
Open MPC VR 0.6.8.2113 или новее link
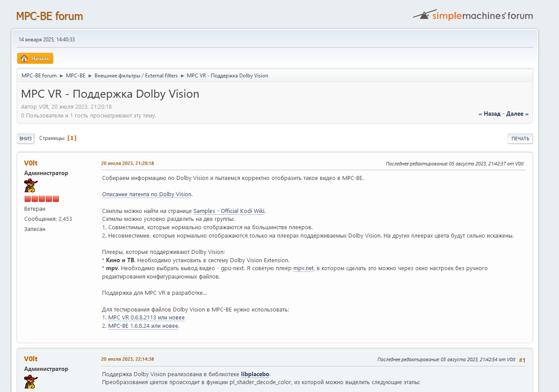[146, 318]
